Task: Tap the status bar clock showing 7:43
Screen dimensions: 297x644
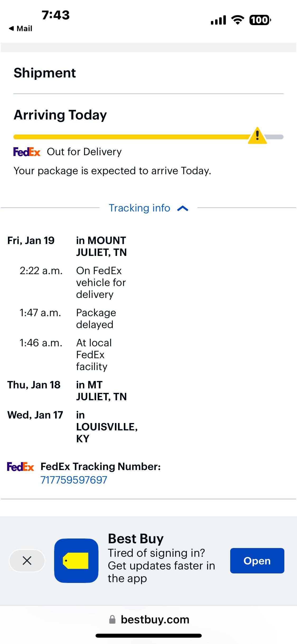Action: (56, 15)
